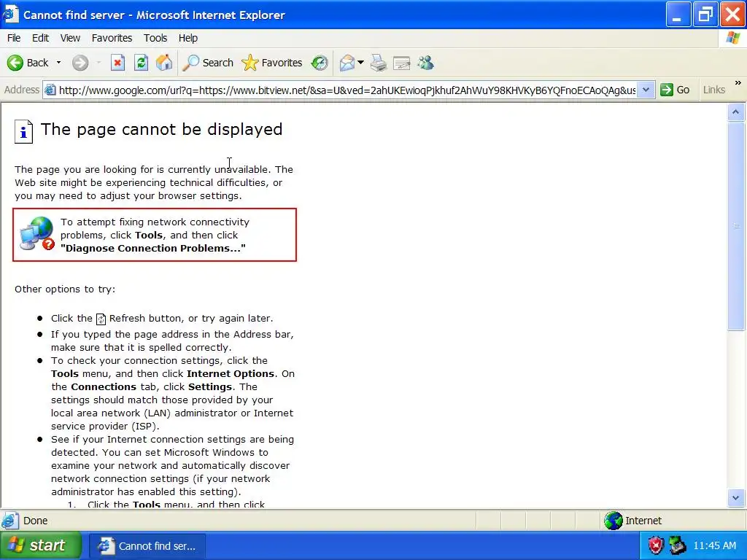Click 'The page cannot be displayed' heading
Image resolution: width=747 pixels, height=560 pixels.
(x=161, y=130)
